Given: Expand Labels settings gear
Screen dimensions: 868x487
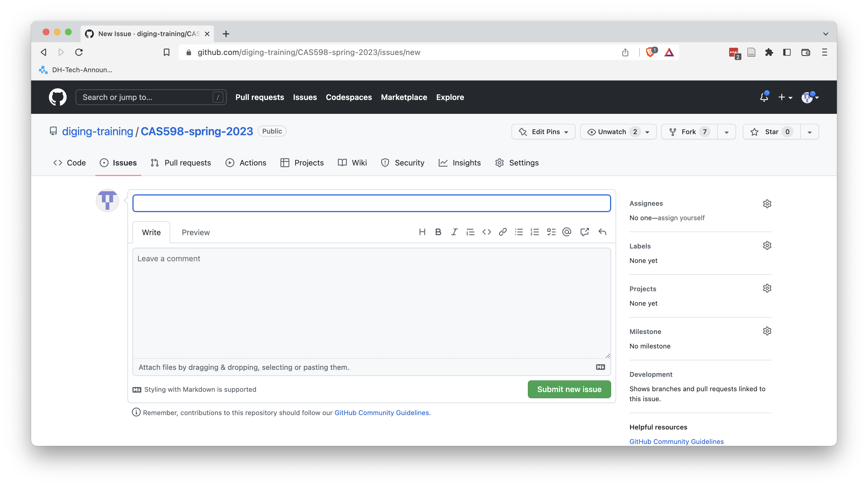Looking at the screenshot, I should (x=767, y=246).
